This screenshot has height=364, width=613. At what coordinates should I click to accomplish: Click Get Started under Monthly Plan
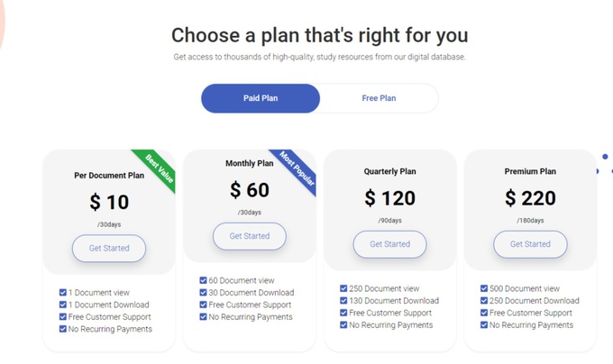coord(249,236)
